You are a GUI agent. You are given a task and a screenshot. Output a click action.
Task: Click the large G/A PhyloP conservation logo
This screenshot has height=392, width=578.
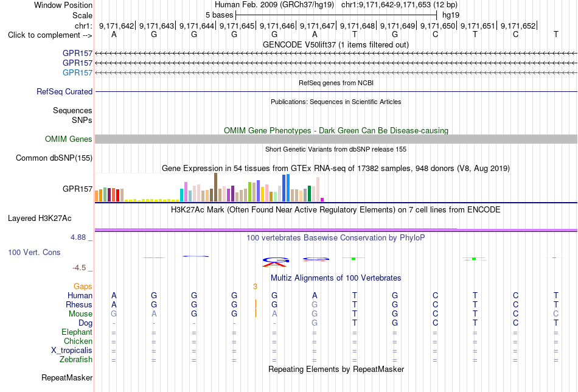(276, 262)
